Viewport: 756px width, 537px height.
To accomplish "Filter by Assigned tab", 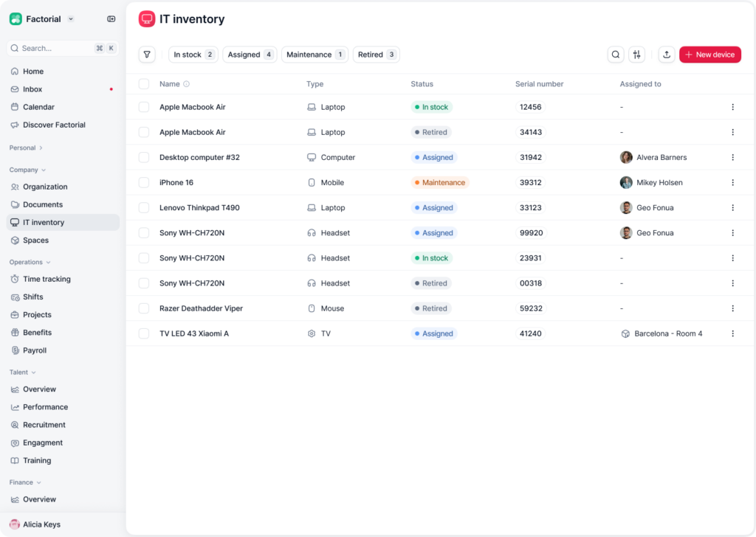I will [x=250, y=55].
